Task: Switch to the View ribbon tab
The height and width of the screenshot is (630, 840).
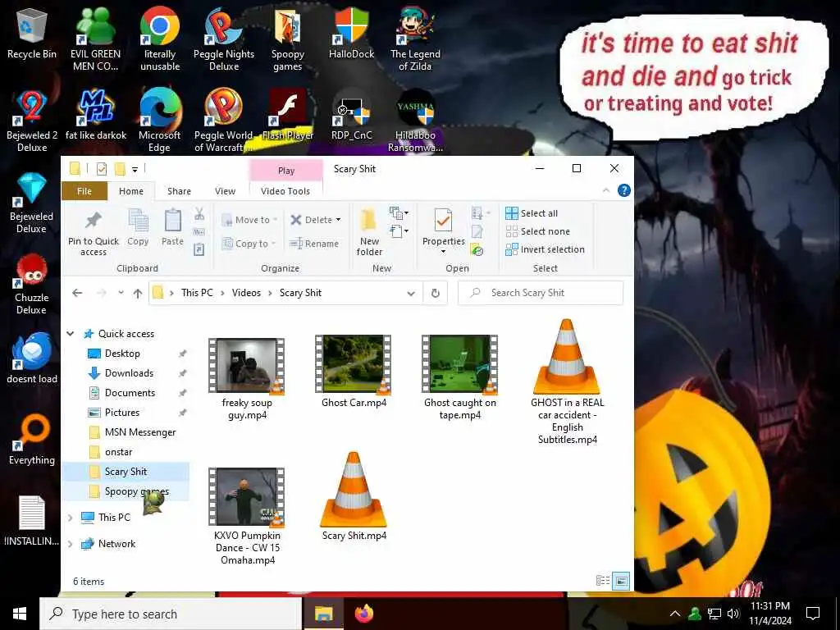Action: (225, 190)
